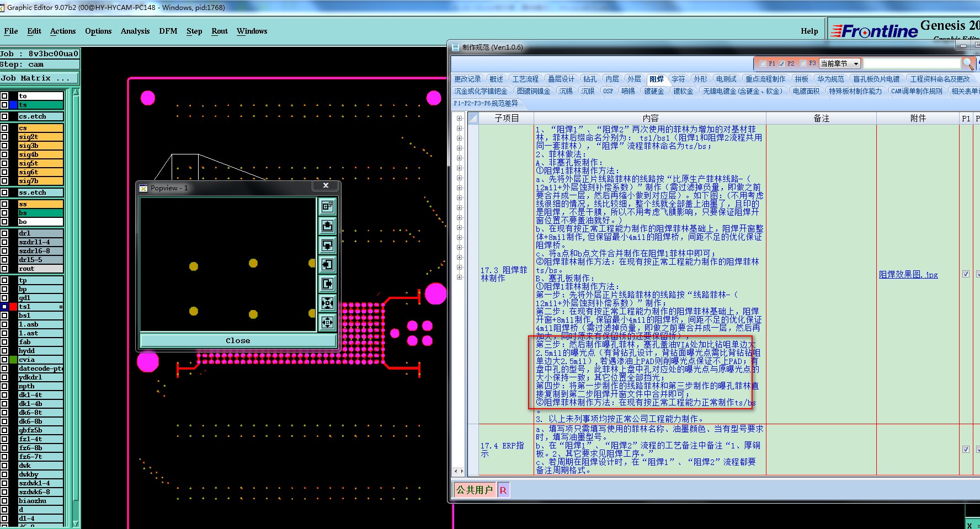
Task: Click the Popview window title icon
Action: pyautogui.click(x=144, y=188)
